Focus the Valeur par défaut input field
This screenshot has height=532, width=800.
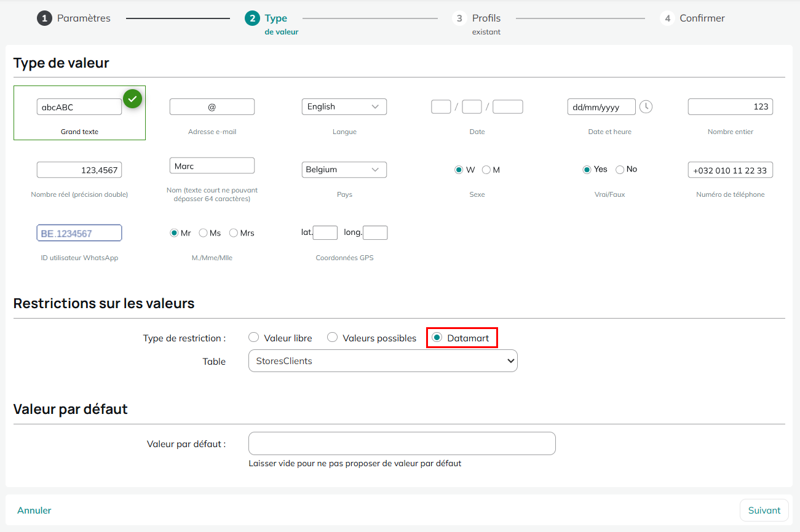click(x=402, y=443)
